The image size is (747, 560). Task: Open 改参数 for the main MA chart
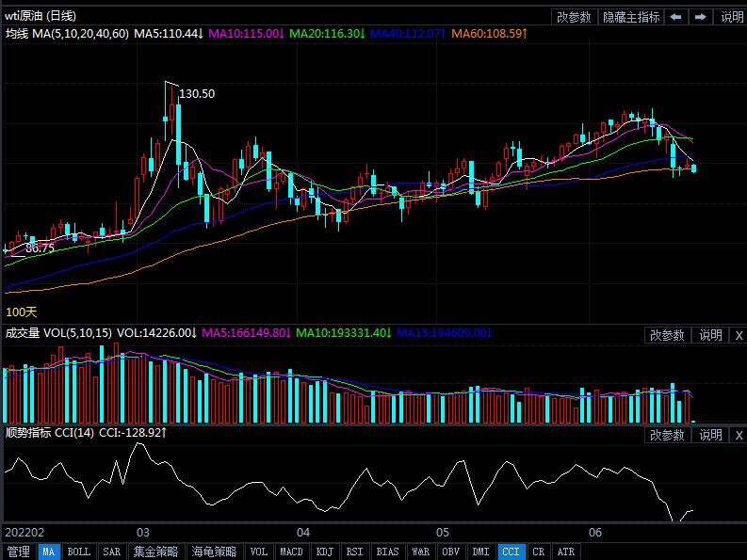point(574,17)
